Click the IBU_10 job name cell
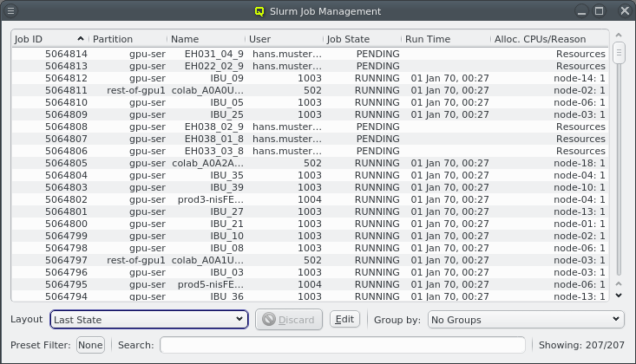The image size is (636, 364). tap(226, 236)
